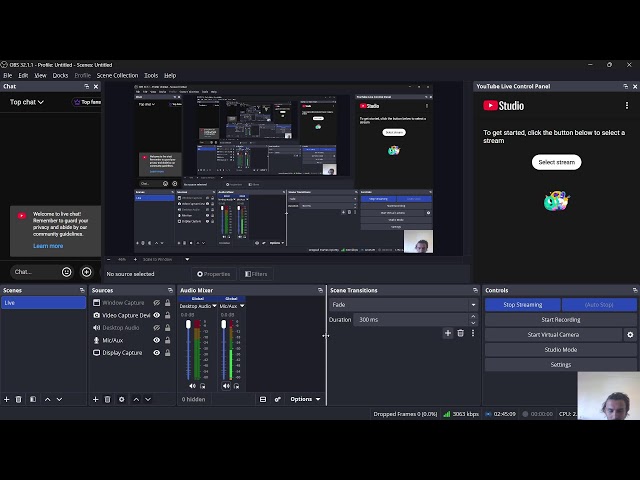Screen dimensions: 640x480
Task: Hide the Display Capture source
Action: [156, 353]
